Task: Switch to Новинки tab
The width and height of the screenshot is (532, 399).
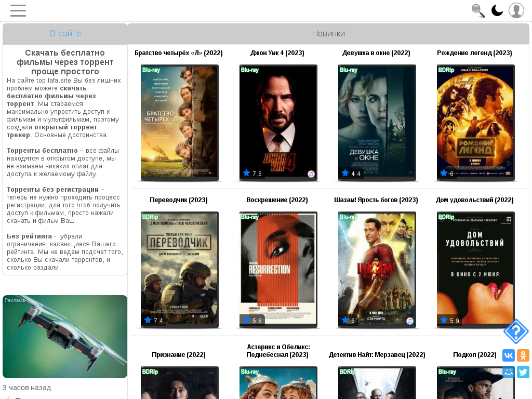Action: pyautogui.click(x=328, y=34)
